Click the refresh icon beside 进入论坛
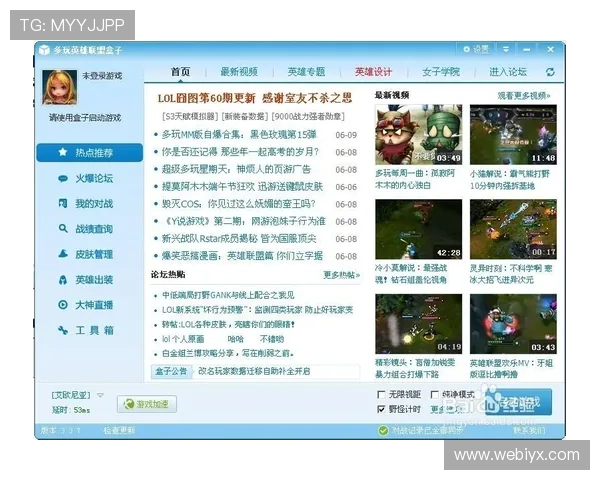This screenshot has width=600, height=480. coord(550,72)
